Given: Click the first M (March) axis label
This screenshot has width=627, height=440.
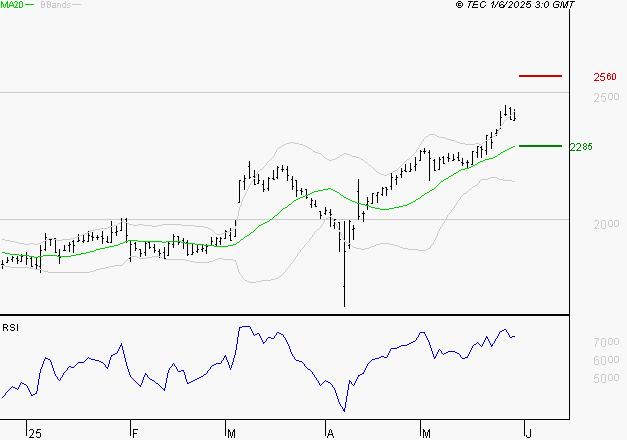Looking at the screenshot, I should tap(231, 434).
